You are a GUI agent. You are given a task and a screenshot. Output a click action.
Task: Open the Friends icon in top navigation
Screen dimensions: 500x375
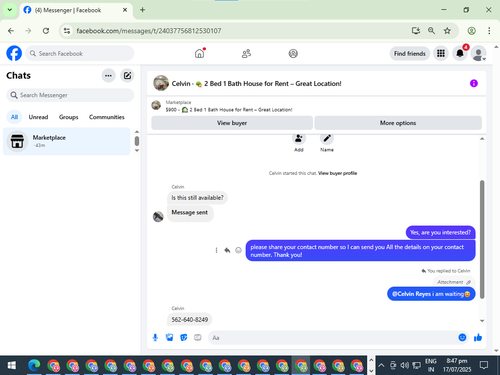point(246,53)
